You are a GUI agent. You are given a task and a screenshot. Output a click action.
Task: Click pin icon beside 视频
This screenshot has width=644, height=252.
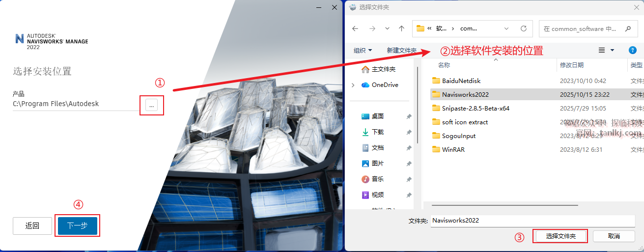pyautogui.click(x=409, y=195)
